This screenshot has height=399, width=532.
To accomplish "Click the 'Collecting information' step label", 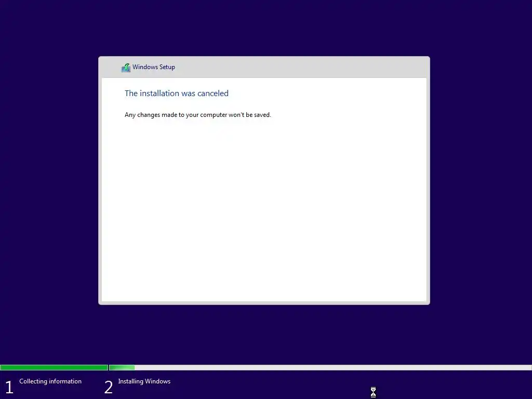I will click(x=50, y=381).
